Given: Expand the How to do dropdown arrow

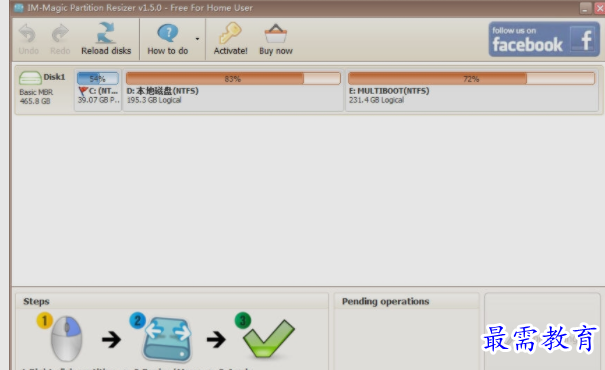Looking at the screenshot, I should click(197, 39).
